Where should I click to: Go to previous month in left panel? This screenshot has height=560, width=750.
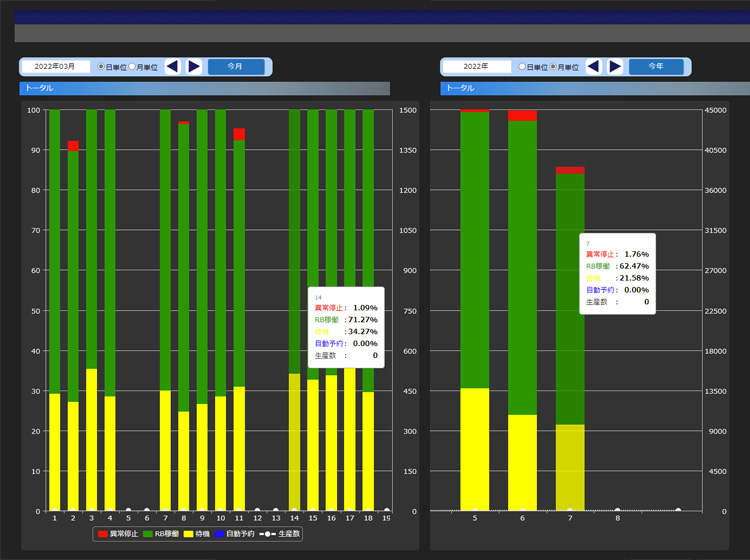pos(172,67)
